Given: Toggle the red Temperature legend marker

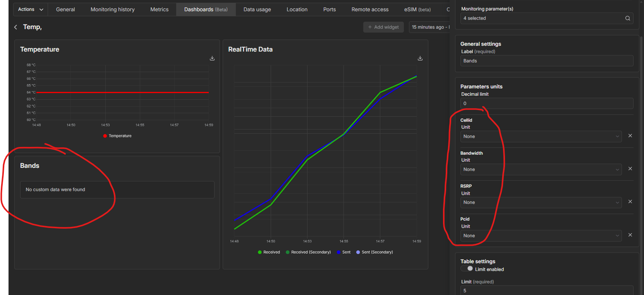Looking at the screenshot, I should click(x=105, y=136).
